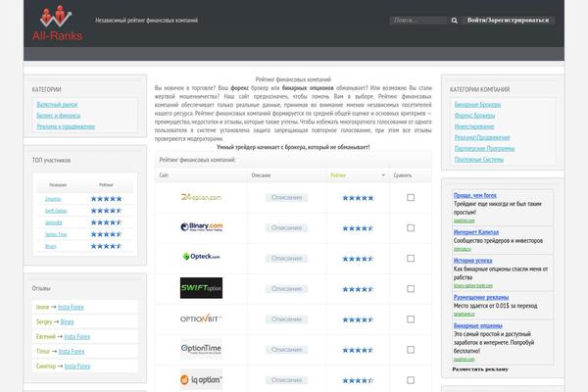Viewport: 588px width, 392px height.
Task: Tick compare checkbox for 24option.com
Action: click(411, 197)
